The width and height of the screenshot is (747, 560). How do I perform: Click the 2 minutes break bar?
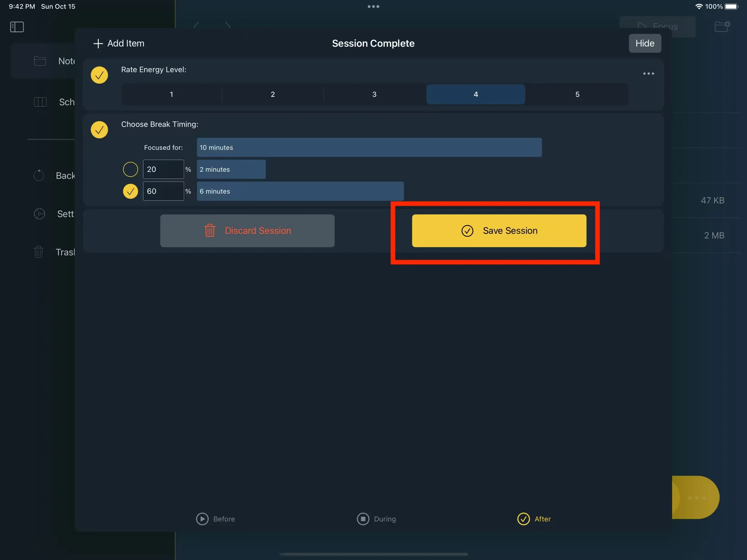(x=231, y=169)
